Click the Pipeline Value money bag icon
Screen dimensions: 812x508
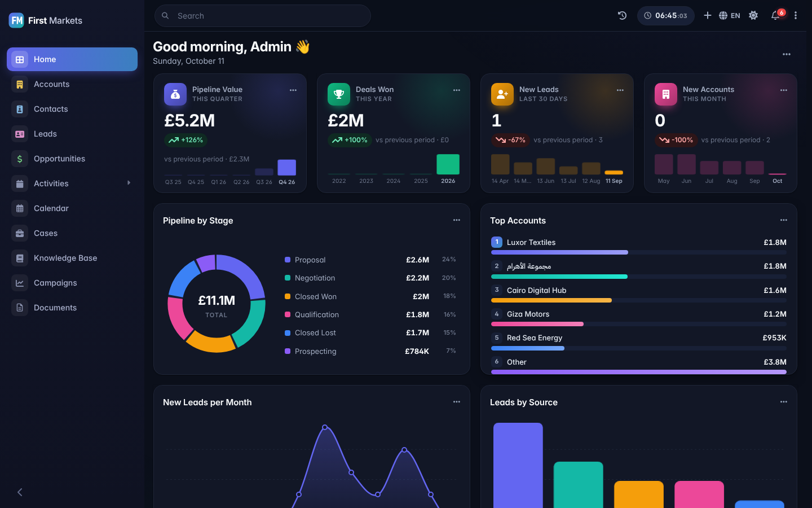(175, 94)
